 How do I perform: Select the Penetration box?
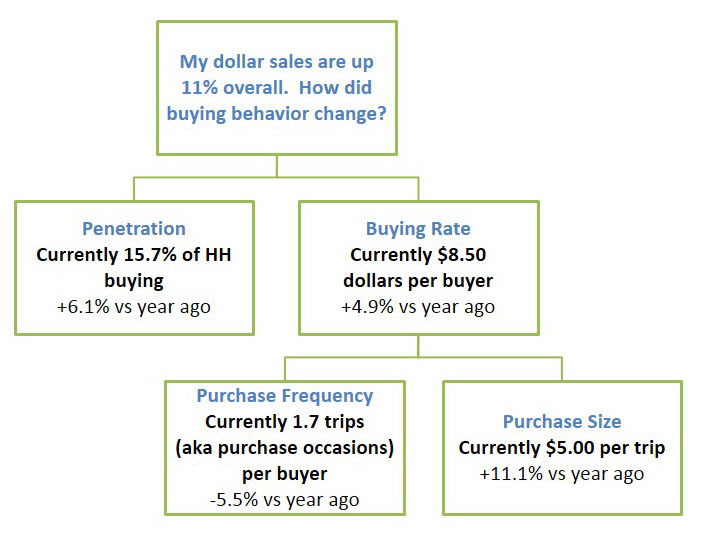(x=134, y=268)
